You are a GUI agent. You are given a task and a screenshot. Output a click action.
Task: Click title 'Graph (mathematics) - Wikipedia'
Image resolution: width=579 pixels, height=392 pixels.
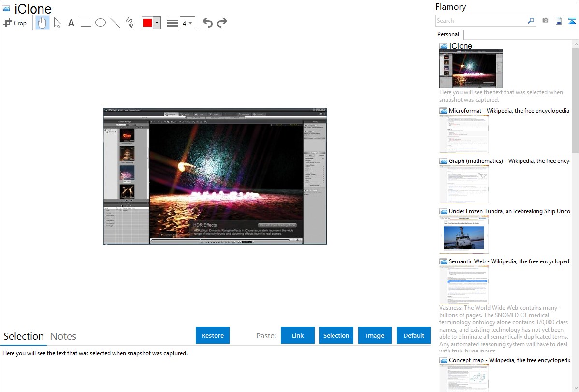point(509,161)
